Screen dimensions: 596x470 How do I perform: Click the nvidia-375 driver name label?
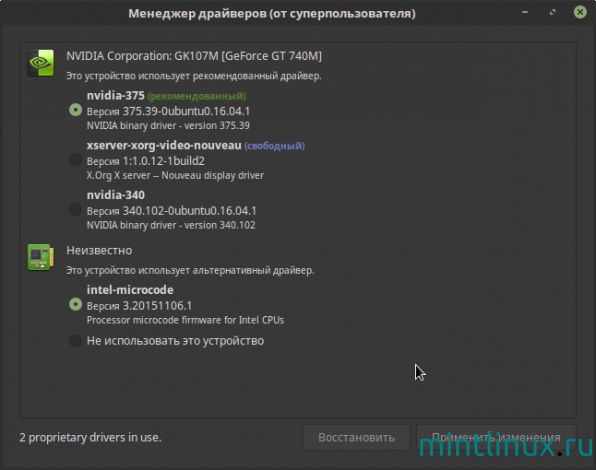pyautogui.click(x=116, y=95)
